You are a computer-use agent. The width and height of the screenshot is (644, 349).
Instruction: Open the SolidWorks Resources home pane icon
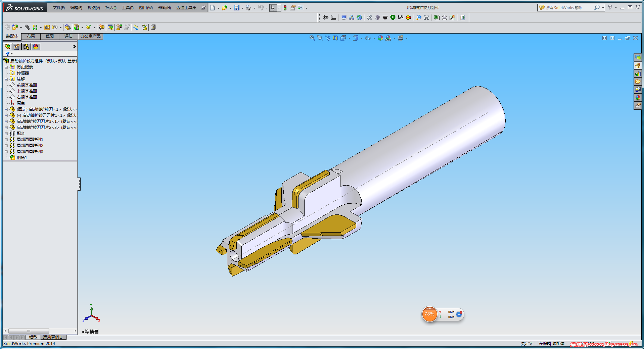click(x=638, y=65)
